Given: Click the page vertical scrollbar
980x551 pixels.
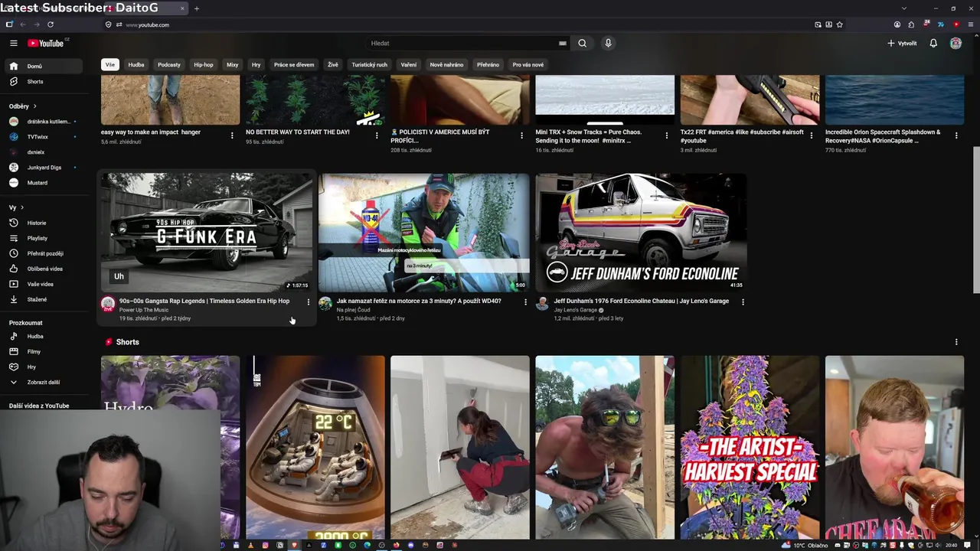Looking at the screenshot, I should point(976,220).
